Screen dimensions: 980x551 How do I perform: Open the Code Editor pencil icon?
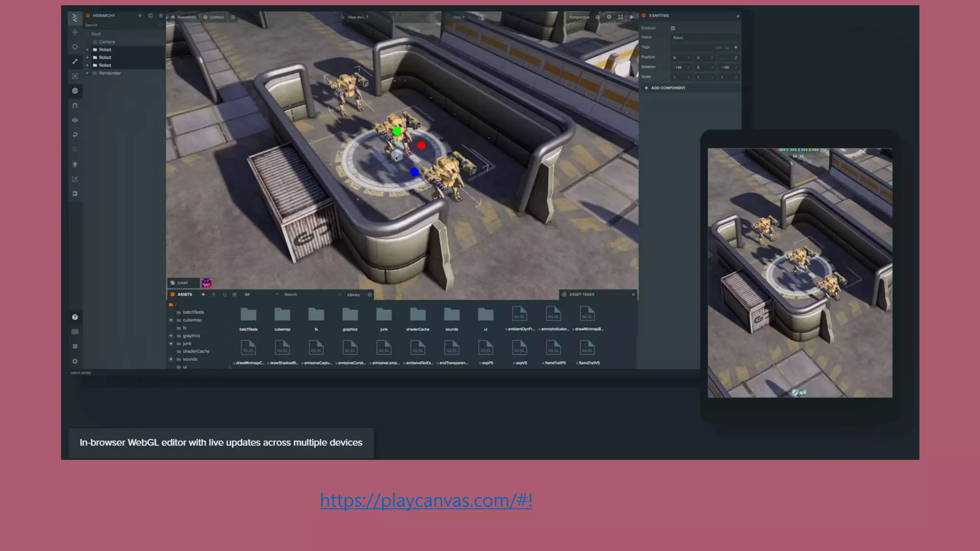(75, 179)
